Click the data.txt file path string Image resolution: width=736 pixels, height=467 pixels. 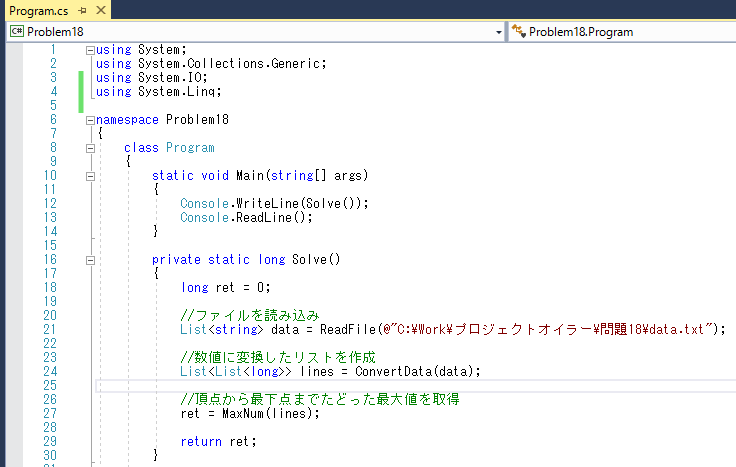point(548,329)
